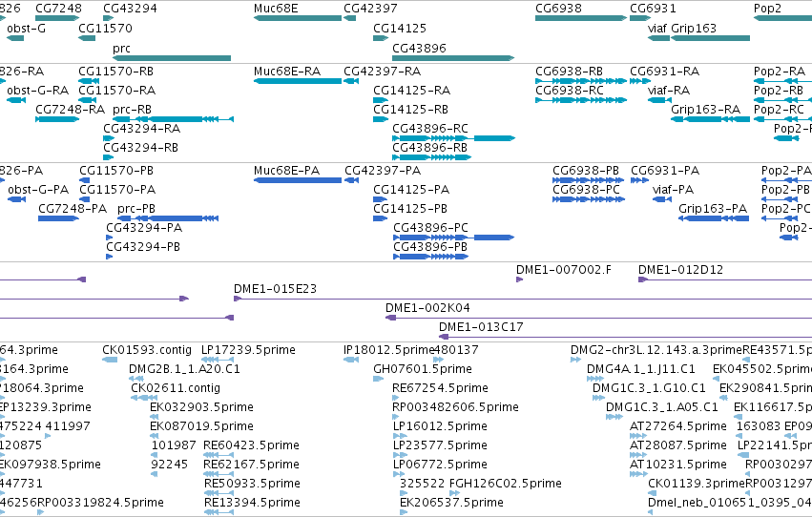The height and width of the screenshot is (517, 812).
Task: Click the EK206537.5prime EST label
Action: (451, 503)
